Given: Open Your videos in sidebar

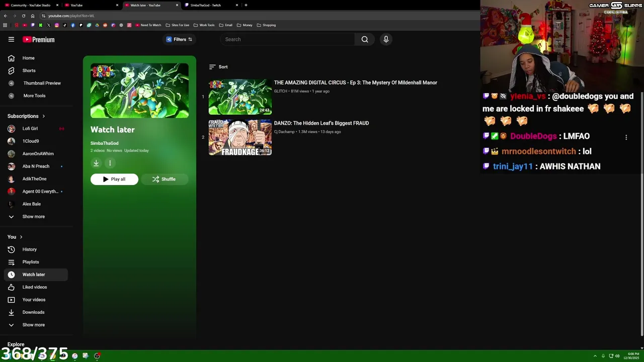Looking at the screenshot, I should click(x=35, y=300).
